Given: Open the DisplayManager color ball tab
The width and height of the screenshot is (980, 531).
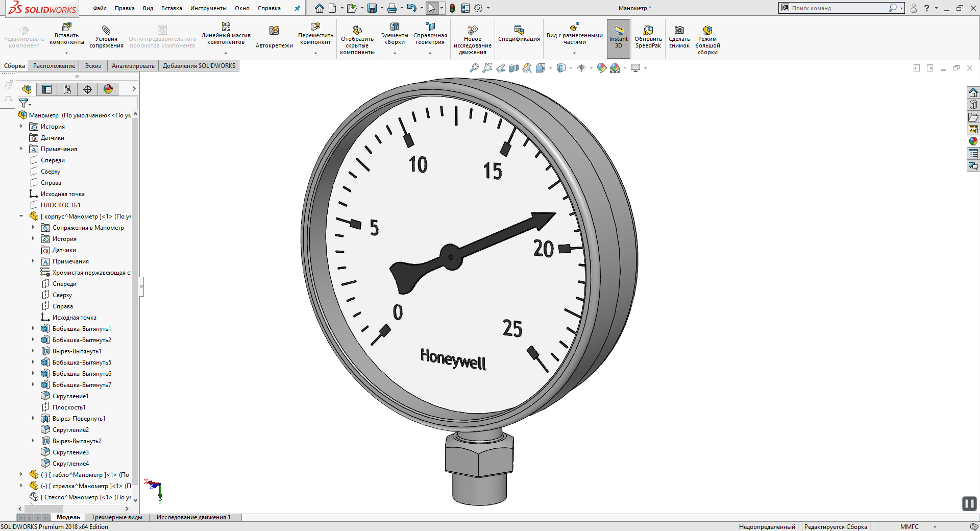Looking at the screenshot, I should [x=108, y=89].
